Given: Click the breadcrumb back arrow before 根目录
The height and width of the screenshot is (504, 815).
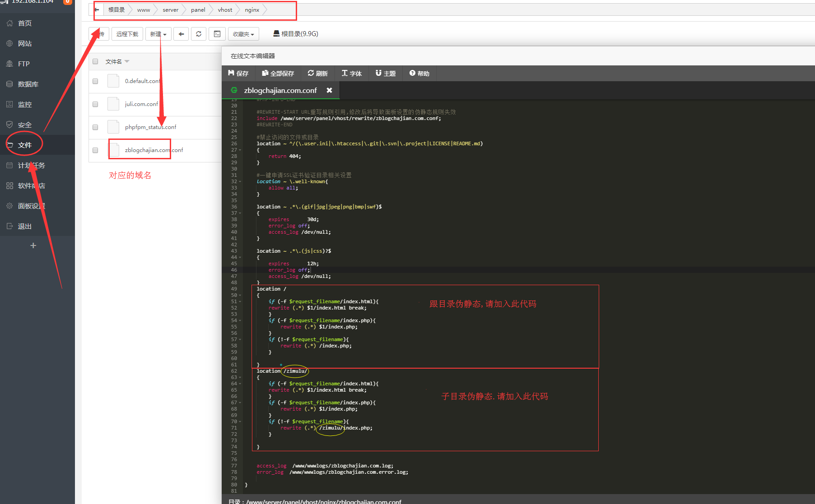Looking at the screenshot, I should pos(97,9).
